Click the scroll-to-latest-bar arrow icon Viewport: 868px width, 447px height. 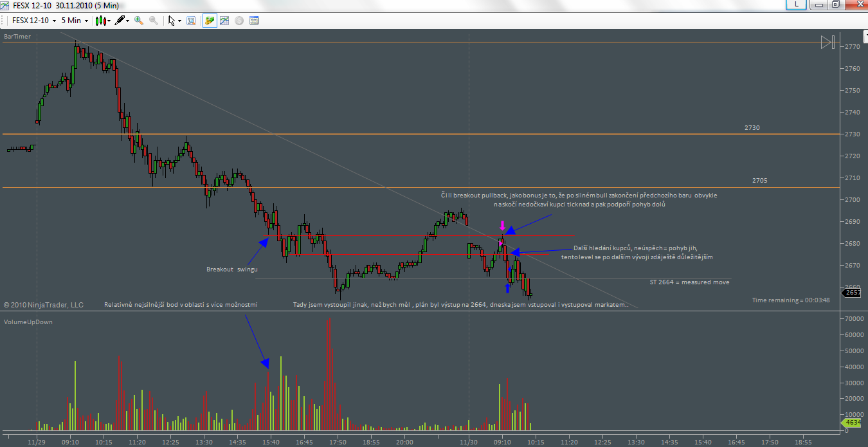[828, 43]
